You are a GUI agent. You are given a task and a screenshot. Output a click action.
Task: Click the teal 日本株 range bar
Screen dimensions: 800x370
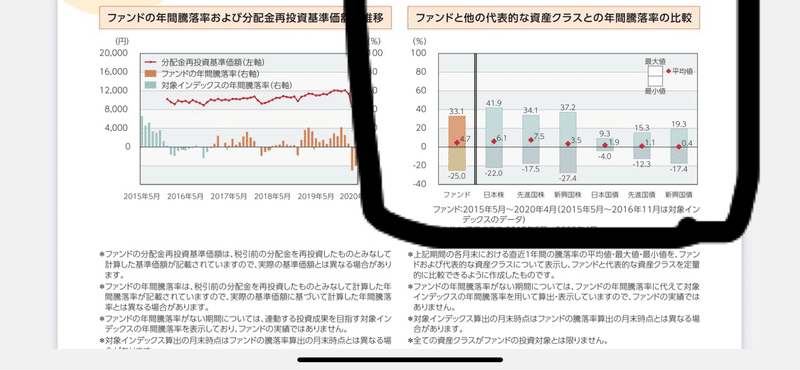tap(494, 138)
